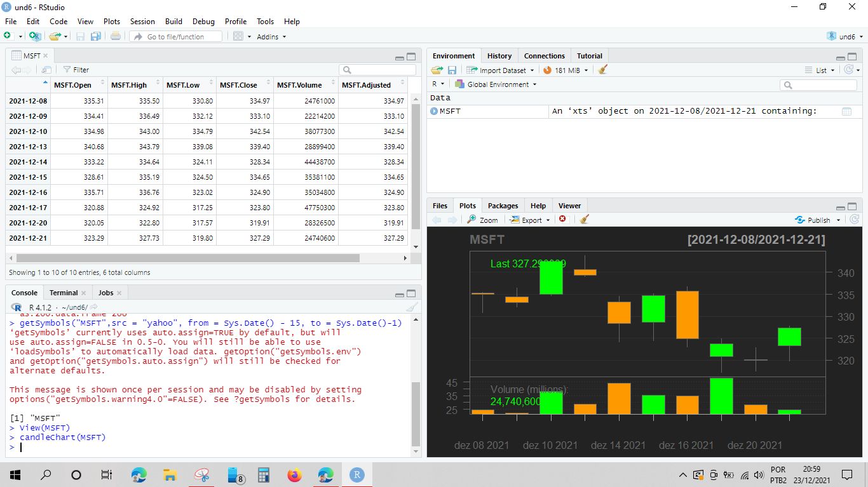Screen dimensions: 868x487
Task: Clear the console with the broom icon
Action: pos(412,307)
